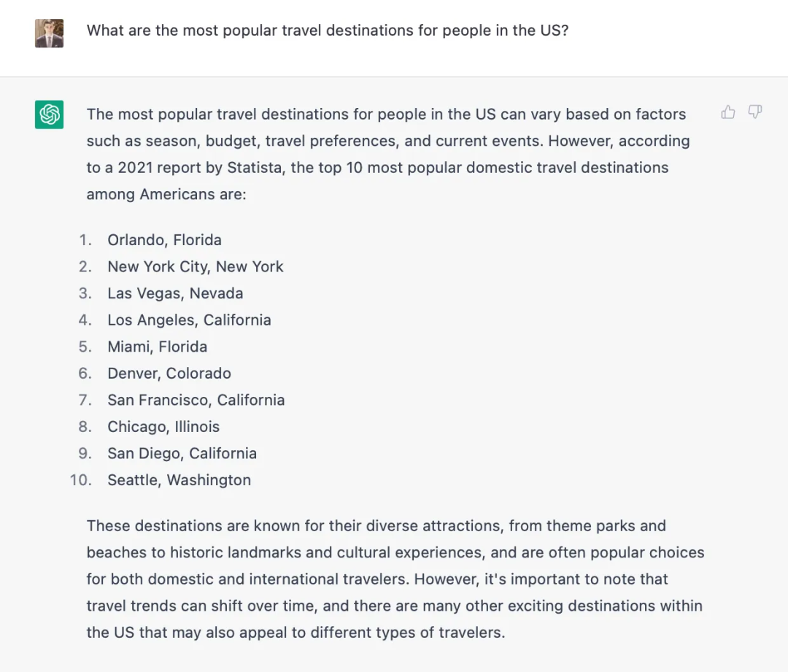Click the Orlando, Florida list item
The image size is (788, 672).
(x=164, y=240)
